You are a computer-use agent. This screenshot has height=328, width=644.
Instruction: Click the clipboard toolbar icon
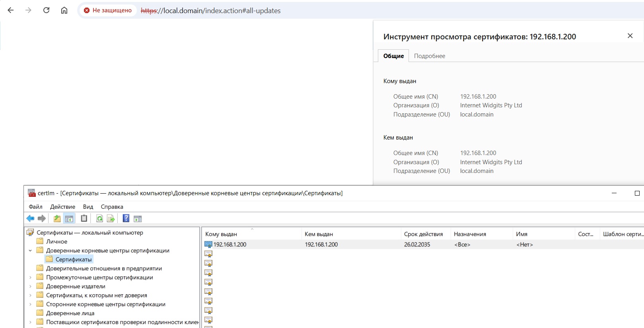pyautogui.click(x=84, y=218)
